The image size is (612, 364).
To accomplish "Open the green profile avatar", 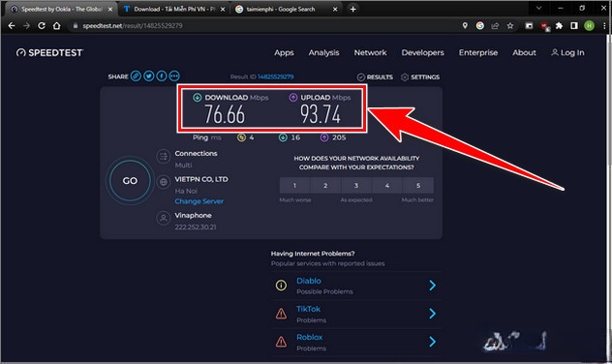I will coord(589,26).
